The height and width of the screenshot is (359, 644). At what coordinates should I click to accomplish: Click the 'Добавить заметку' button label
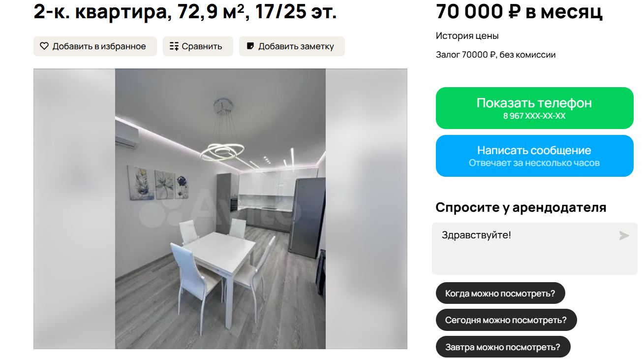tap(296, 46)
